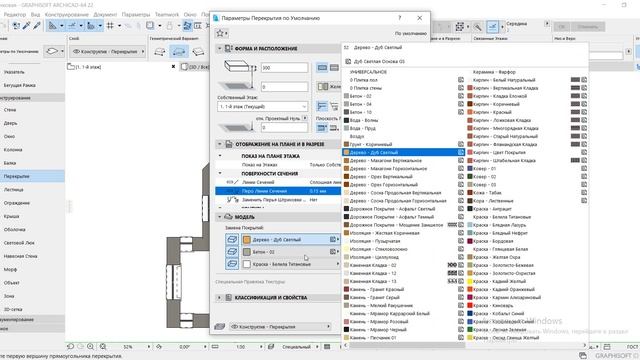This screenshot has height=360, width=640.
Task: Select the Перо Линии Сечения row
Action: point(278,191)
